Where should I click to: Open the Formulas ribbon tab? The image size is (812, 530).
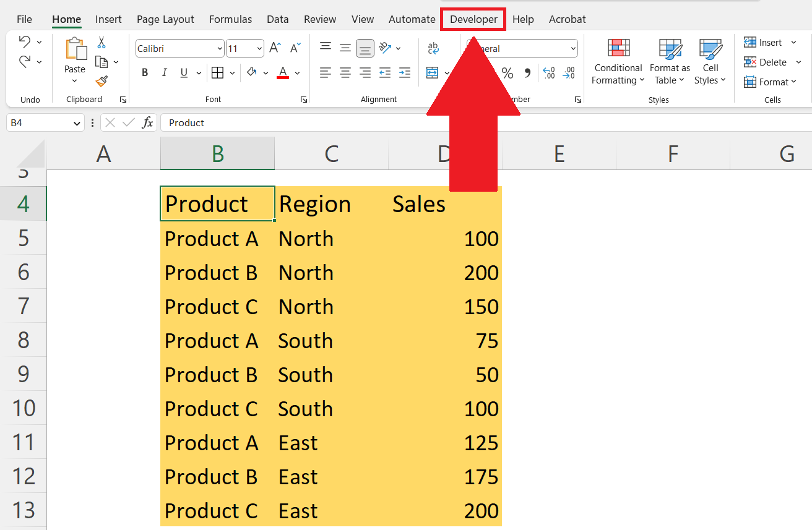(230, 19)
